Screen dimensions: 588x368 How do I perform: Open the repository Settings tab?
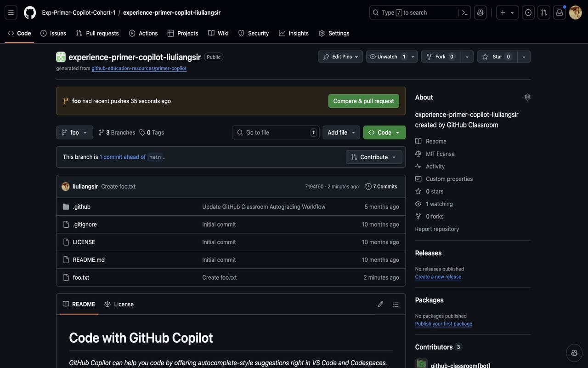point(334,33)
